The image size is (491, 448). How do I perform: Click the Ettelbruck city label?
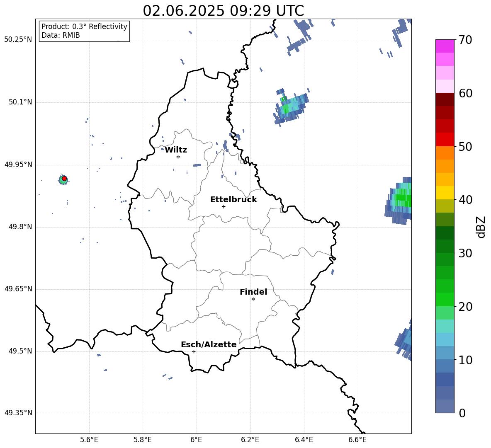[233, 200]
